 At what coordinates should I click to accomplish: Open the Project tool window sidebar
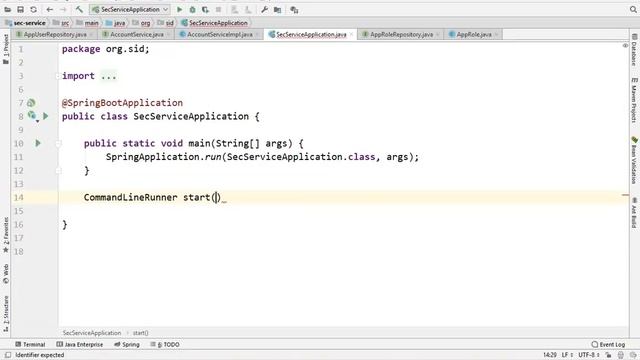[x=6, y=49]
